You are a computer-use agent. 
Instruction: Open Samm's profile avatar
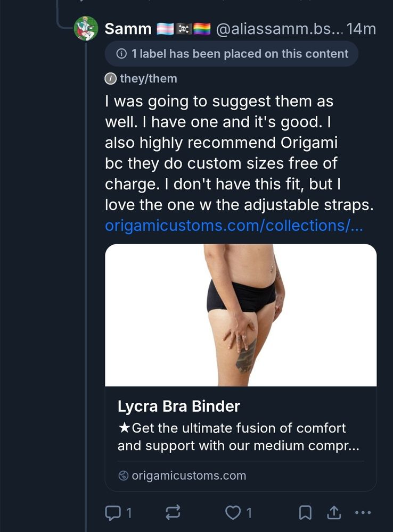[85, 28]
